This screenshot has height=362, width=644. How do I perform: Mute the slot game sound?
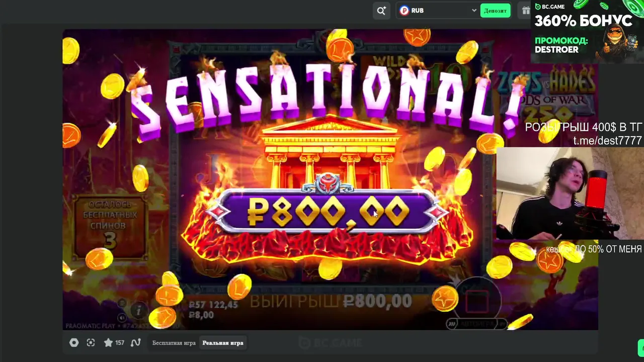click(x=122, y=318)
